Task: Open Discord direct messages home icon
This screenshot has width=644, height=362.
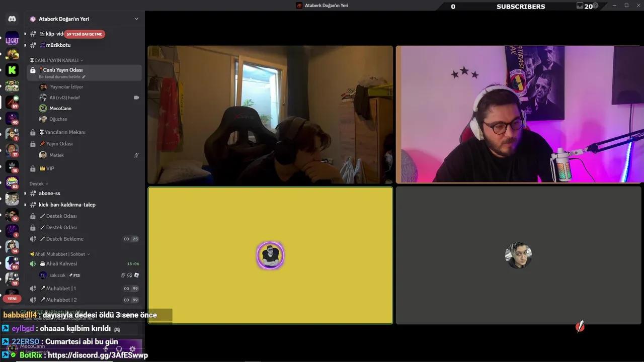Action: point(12,19)
